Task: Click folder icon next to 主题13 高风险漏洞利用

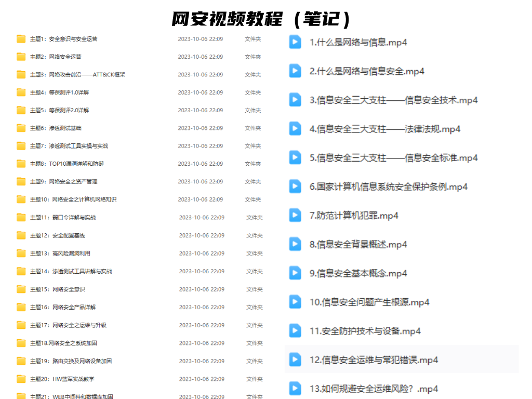Action: pos(21,254)
